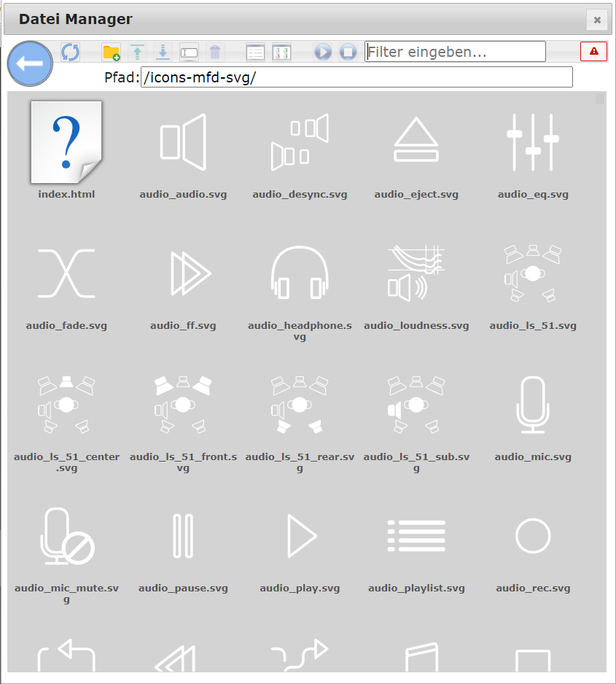Click the red warning triangle button
This screenshot has height=684, width=616.
593,51
